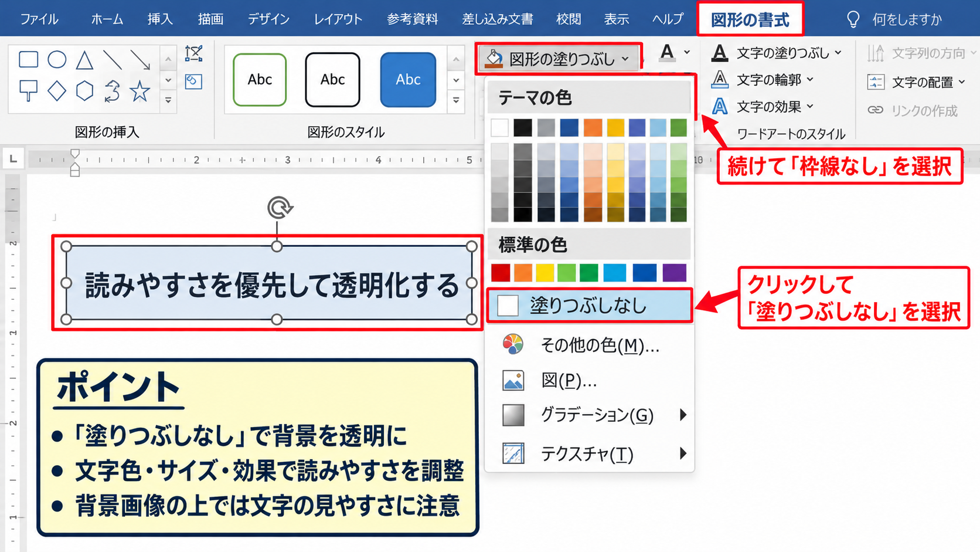Click the draw text box icon
Screen dimensions: 980x552
pos(193,81)
